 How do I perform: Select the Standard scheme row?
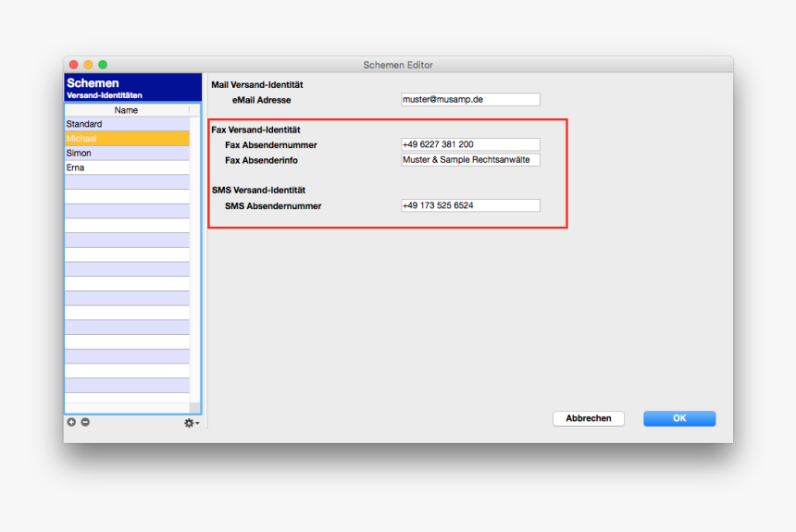(128, 124)
